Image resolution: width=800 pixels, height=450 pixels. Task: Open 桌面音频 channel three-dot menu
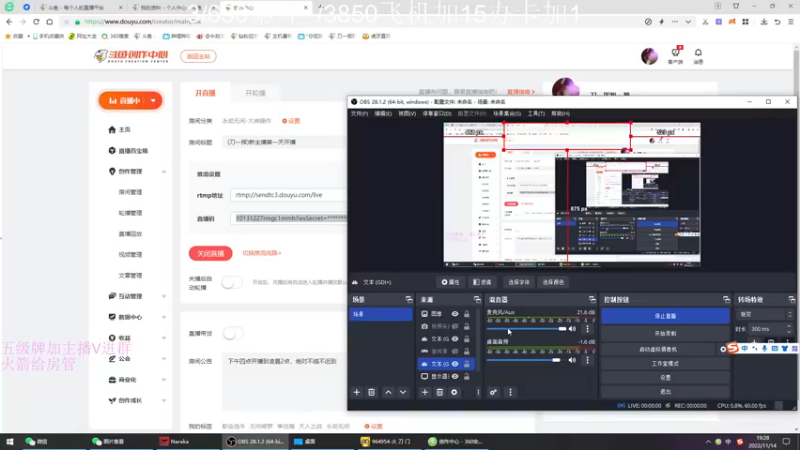click(587, 360)
